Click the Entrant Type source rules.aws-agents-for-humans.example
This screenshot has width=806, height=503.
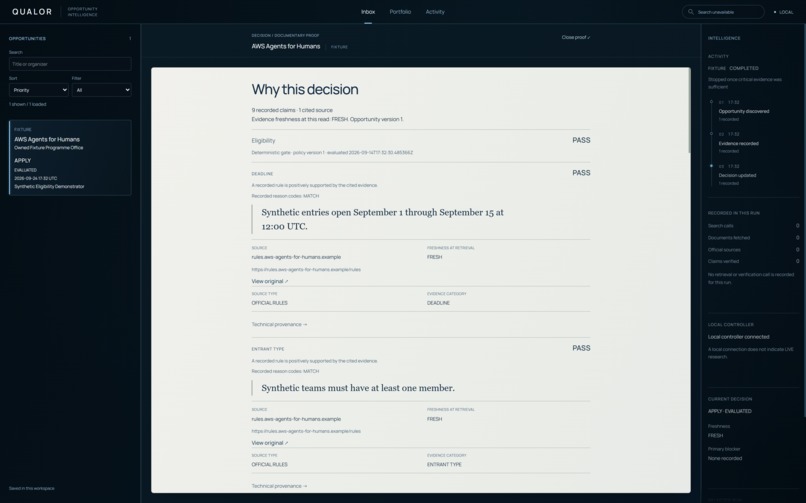(x=296, y=419)
